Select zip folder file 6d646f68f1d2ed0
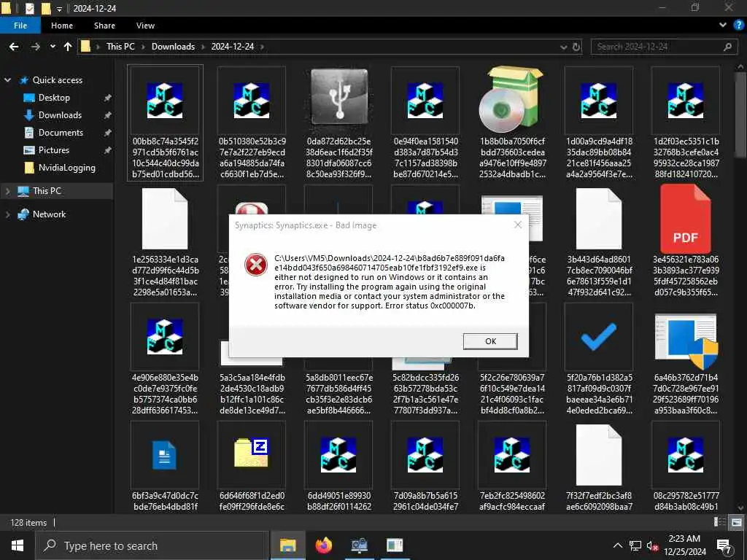 [x=252, y=467]
